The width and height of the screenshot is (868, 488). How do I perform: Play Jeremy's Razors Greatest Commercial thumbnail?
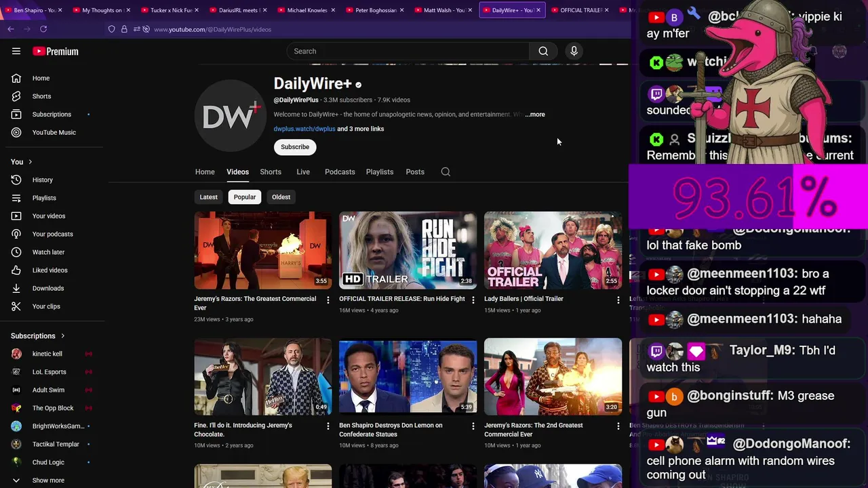pos(263,251)
